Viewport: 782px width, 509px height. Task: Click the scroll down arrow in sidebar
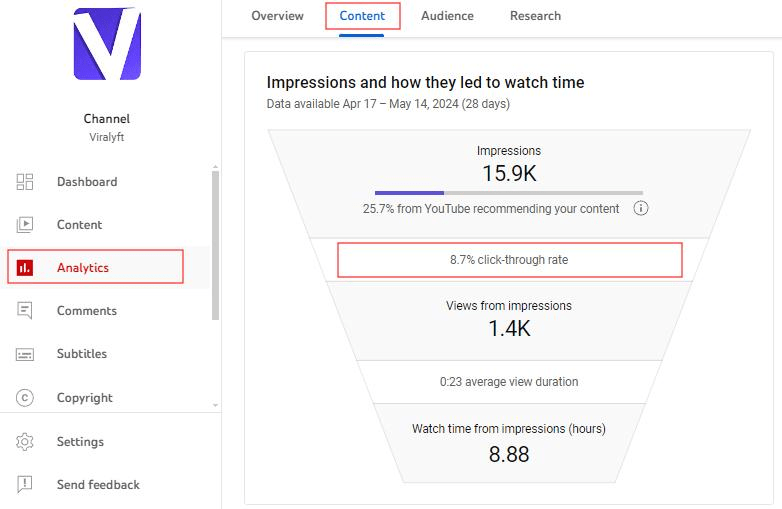tap(215, 405)
